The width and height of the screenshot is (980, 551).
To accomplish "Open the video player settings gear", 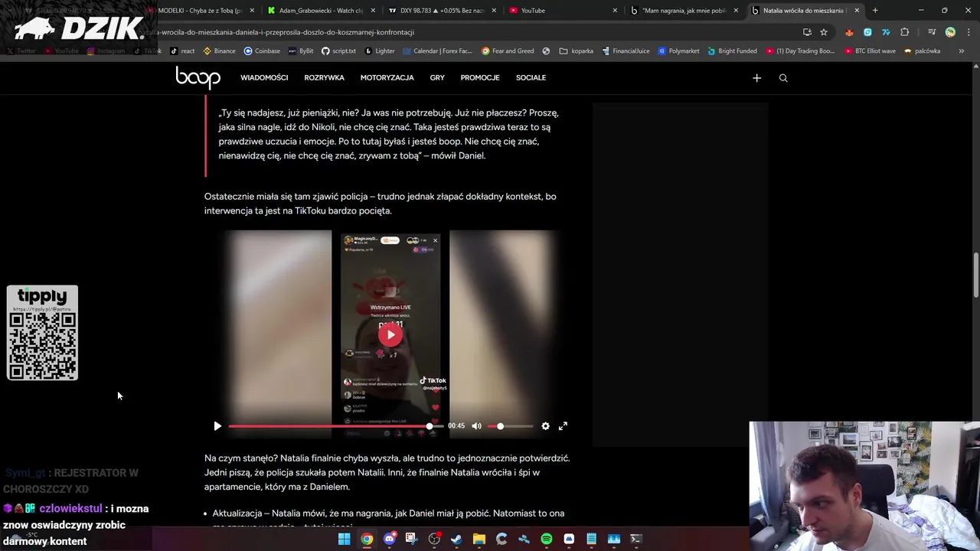I will (x=545, y=426).
